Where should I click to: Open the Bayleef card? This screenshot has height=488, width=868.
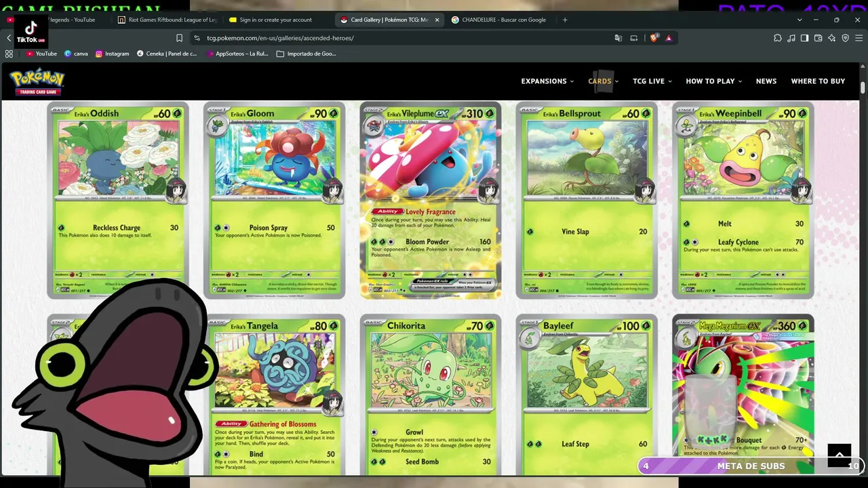coord(587,394)
